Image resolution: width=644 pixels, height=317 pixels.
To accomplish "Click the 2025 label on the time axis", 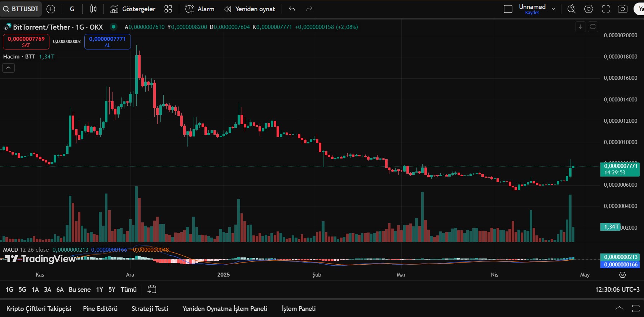I will [x=224, y=275].
